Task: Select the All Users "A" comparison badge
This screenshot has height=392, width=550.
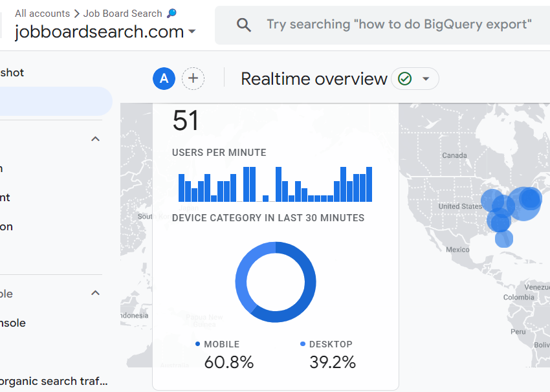Action: pos(164,78)
